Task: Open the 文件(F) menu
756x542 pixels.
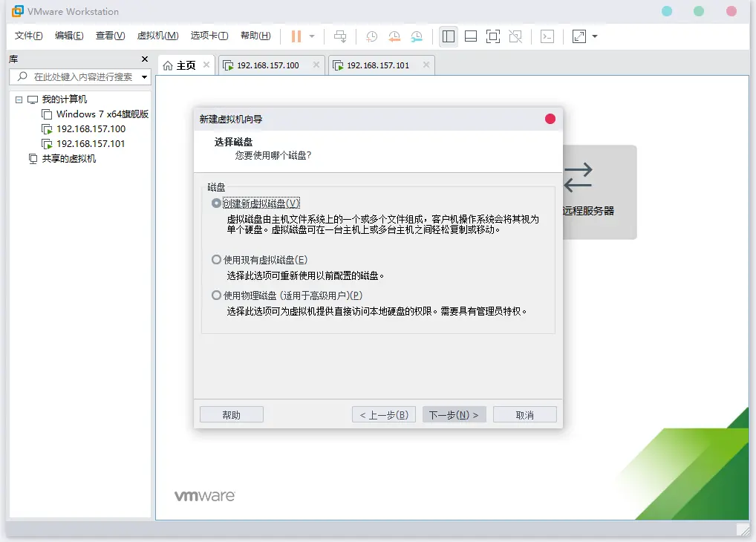Action: click(x=28, y=36)
